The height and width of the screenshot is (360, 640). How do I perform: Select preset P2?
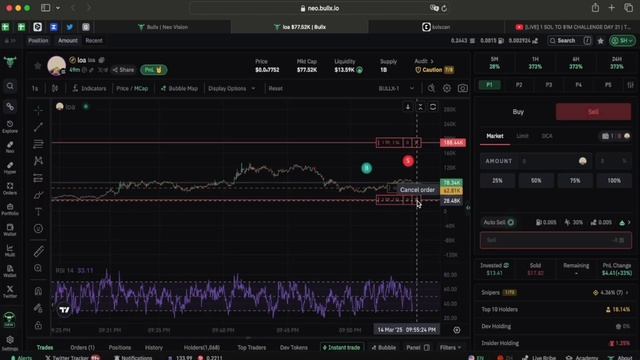519,85
